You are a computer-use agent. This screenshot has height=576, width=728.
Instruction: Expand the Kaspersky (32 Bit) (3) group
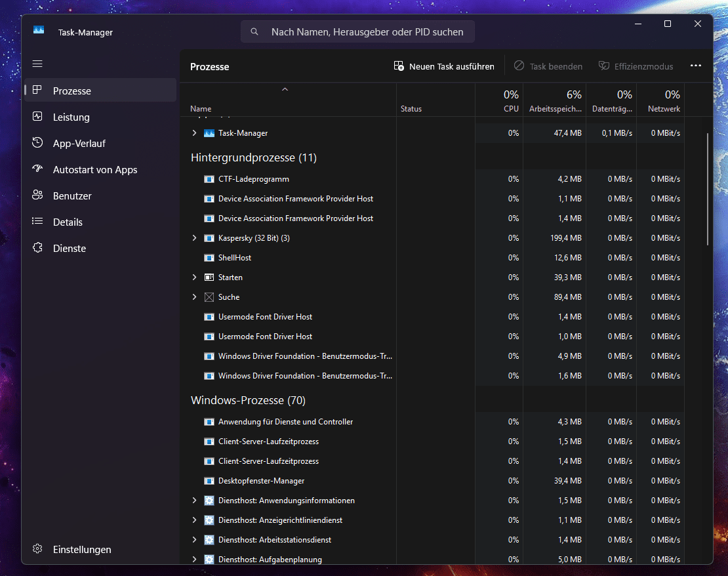(x=195, y=238)
